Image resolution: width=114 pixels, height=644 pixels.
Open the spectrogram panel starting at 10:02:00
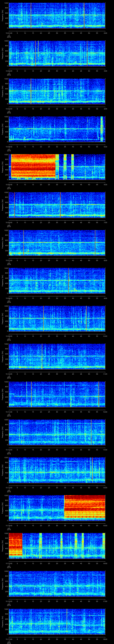[x=57, y=54]
